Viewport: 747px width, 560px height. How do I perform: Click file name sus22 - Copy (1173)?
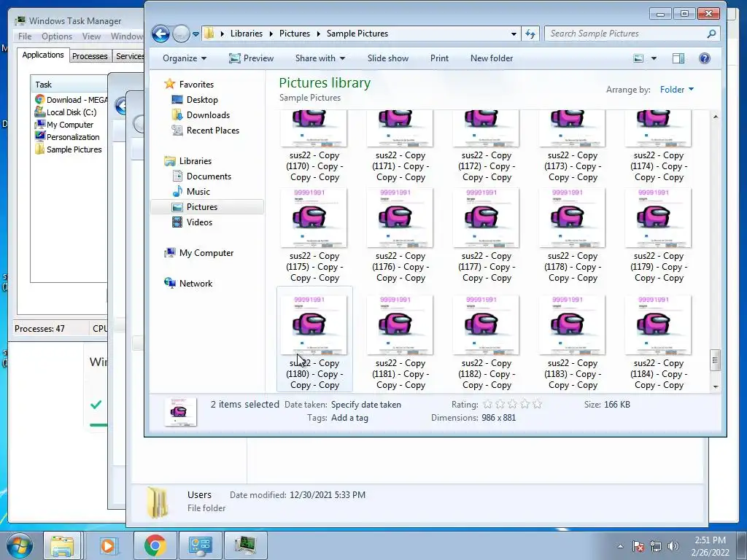[573, 166]
